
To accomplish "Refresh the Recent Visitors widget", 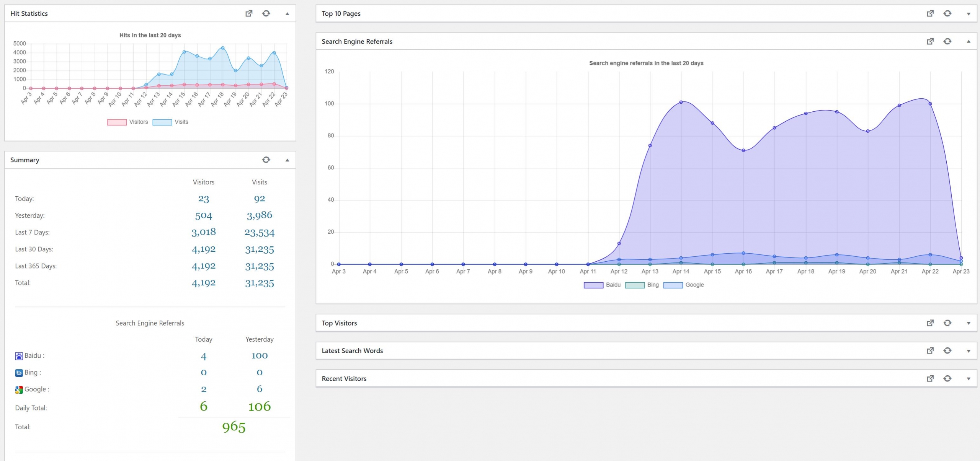I will [947, 378].
